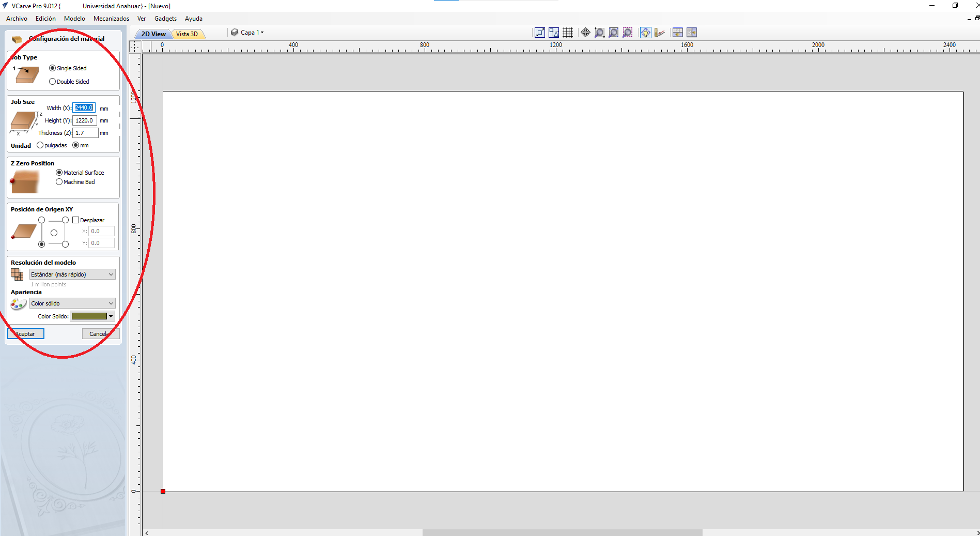The height and width of the screenshot is (536, 980).
Task: Open the Archivo menu
Action: click(17, 19)
